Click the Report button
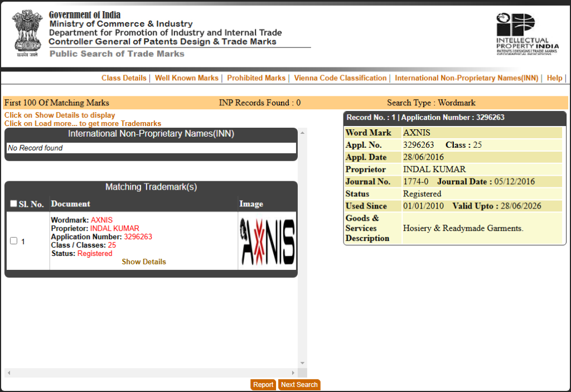The width and height of the screenshot is (571, 392). [x=263, y=385]
